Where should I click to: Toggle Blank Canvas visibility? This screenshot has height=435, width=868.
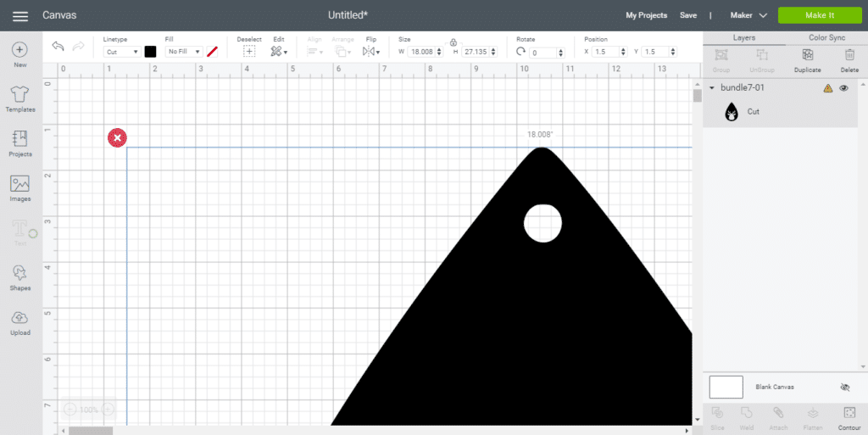pos(844,388)
